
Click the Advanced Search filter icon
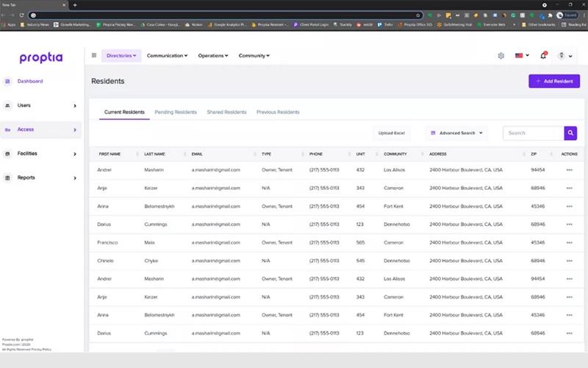[x=433, y=133]
